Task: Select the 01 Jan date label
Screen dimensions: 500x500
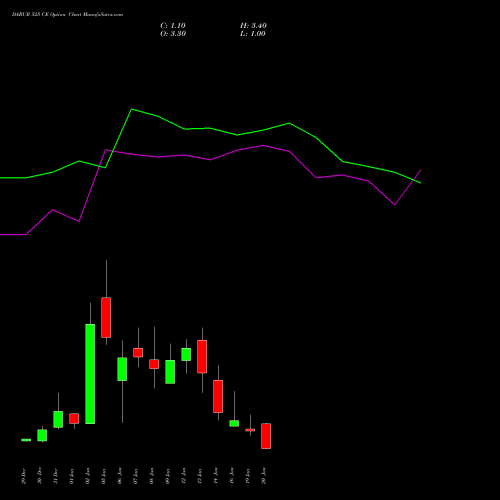Action: 72,476
